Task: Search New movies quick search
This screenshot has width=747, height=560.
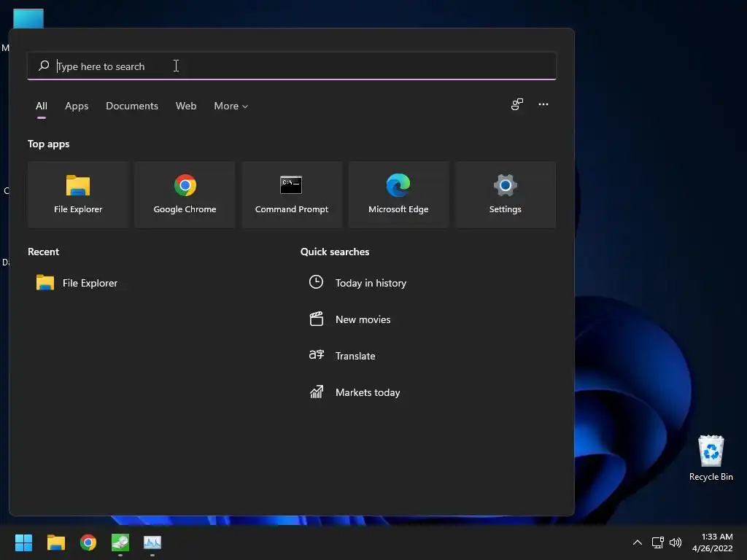Action: [x=363, y=319]
